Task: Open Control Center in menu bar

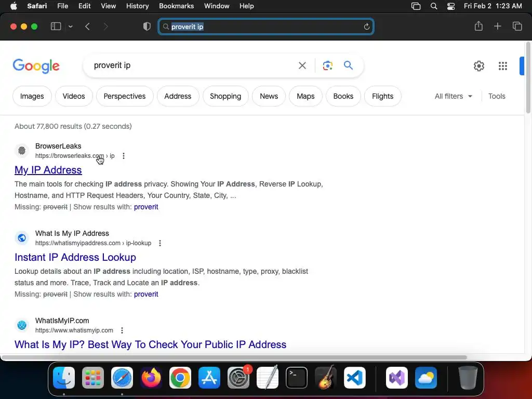Action: tap(450, 6)
